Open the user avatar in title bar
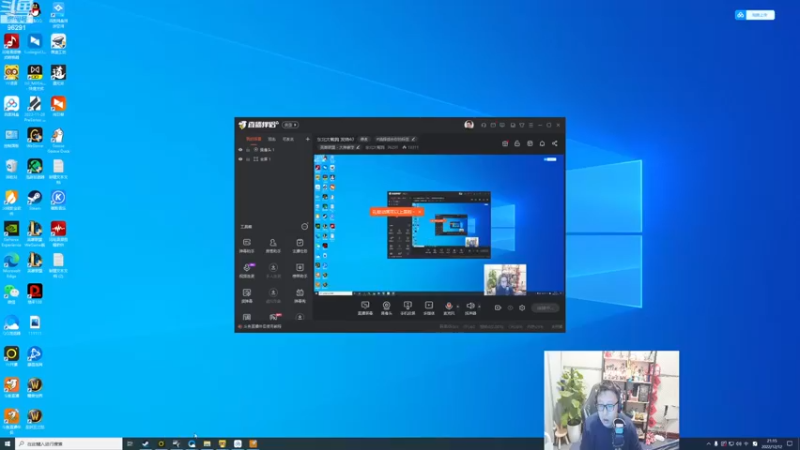Screen dimensions: 800x450 [x=469, y=124]
